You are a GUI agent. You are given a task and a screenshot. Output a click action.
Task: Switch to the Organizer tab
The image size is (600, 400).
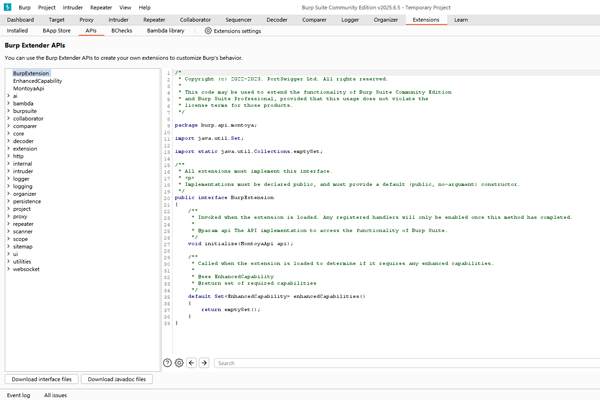click(x=386, y=20)
